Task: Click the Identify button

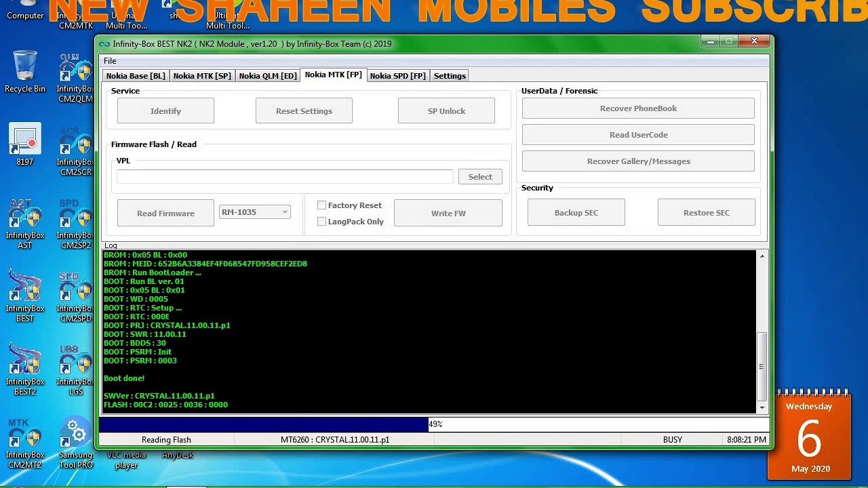Action: pos(165,111)
